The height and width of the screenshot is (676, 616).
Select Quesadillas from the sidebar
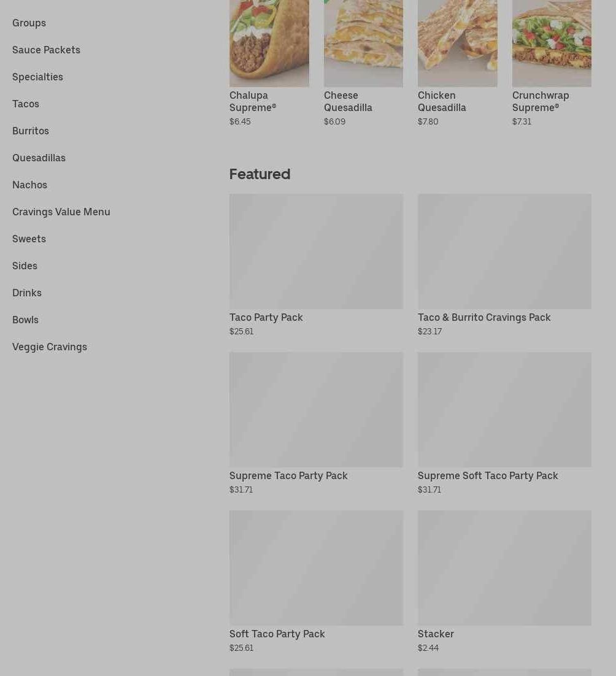pyautogui.click(x=39, y=158)
